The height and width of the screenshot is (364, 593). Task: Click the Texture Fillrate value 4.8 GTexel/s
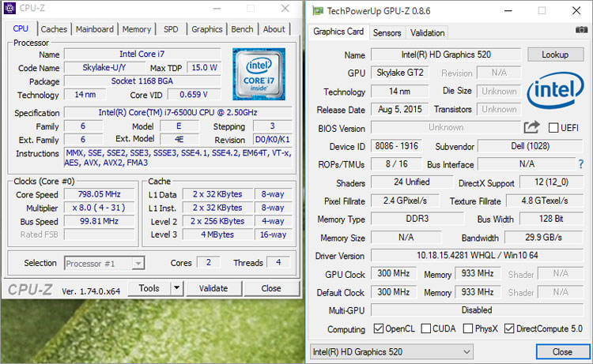[545, 201]
